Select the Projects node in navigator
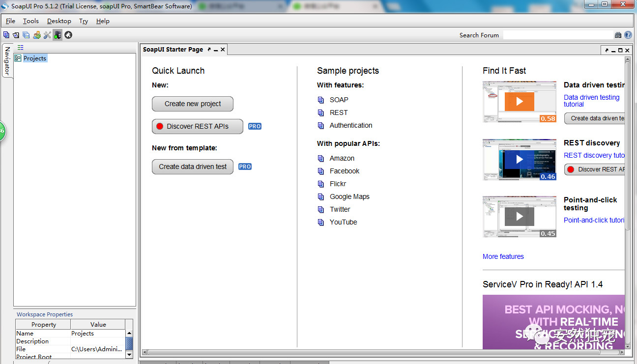 pos(34,58)
